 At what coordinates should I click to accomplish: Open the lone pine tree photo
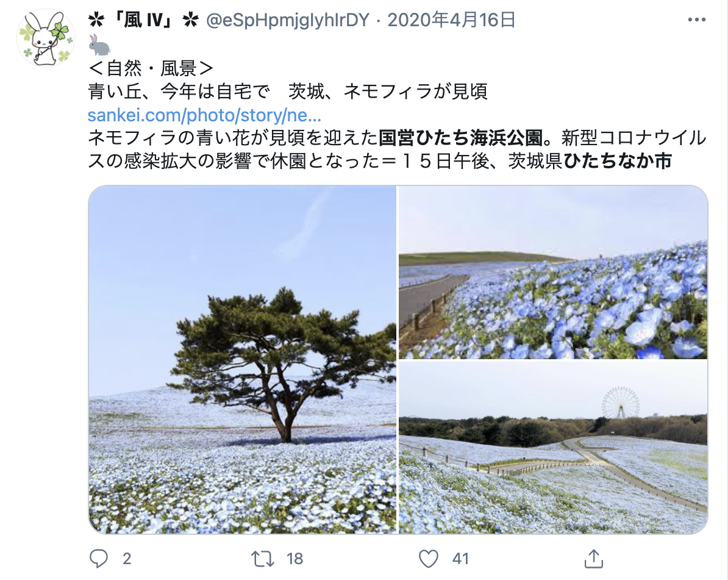(242, 360)
